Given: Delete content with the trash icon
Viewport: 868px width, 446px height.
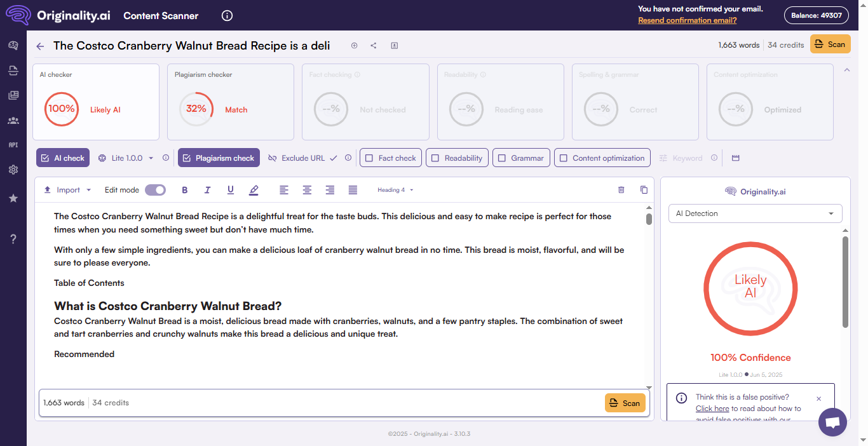Looking at the screenshot, I should (621, 190).
